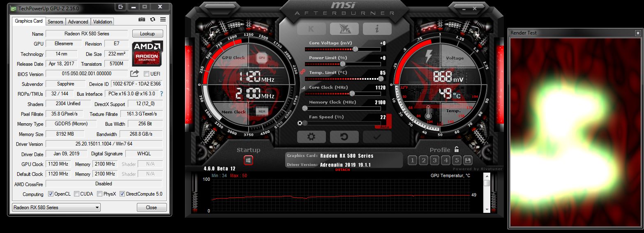Click the Device ID value field
This screenshot has height=233, width=644.
pos(136,84)
